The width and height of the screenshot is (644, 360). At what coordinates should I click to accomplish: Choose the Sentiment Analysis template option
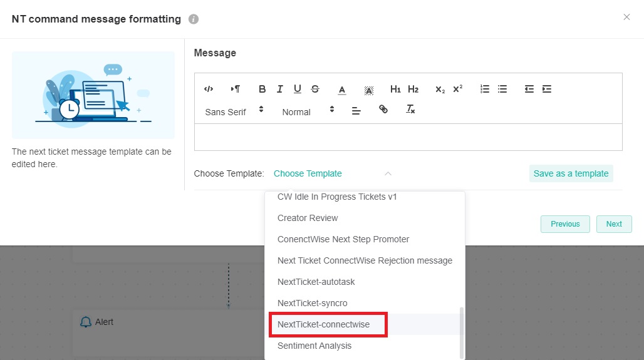tap(314, 346)
